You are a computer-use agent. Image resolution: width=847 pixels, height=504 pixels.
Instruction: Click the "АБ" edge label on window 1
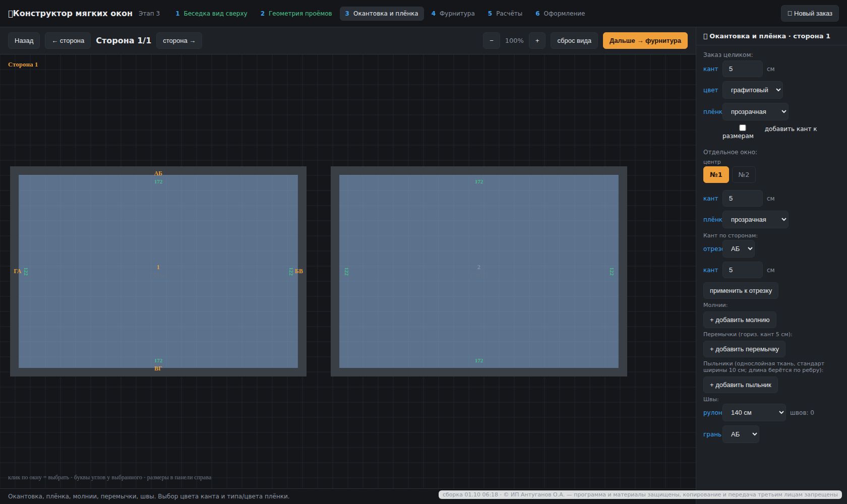tap(158, 173)
